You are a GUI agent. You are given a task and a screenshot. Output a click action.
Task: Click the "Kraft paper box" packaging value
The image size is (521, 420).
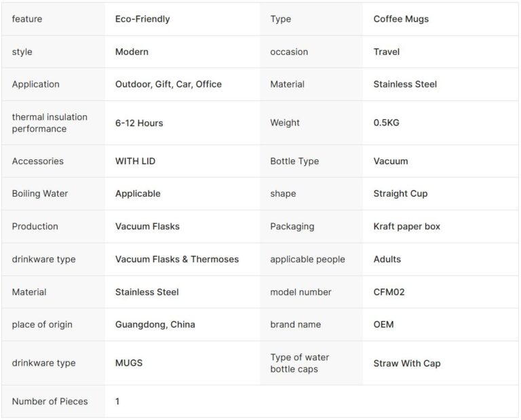(x=406, y=226)
